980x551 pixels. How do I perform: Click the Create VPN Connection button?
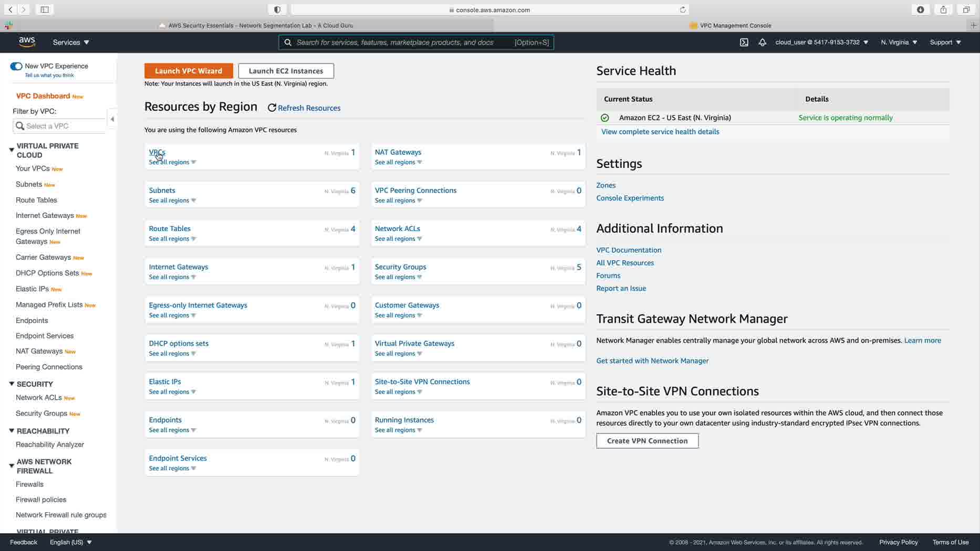point(647,441)
